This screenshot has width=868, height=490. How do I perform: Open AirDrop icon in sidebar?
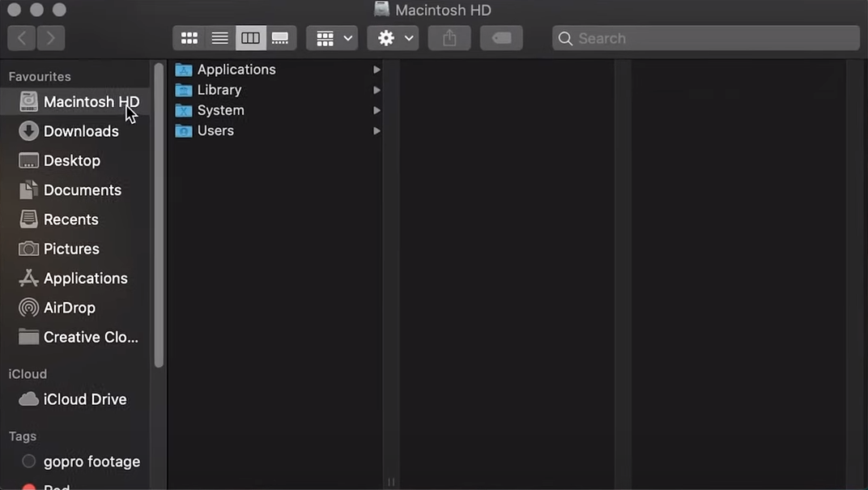pos(28,307)
